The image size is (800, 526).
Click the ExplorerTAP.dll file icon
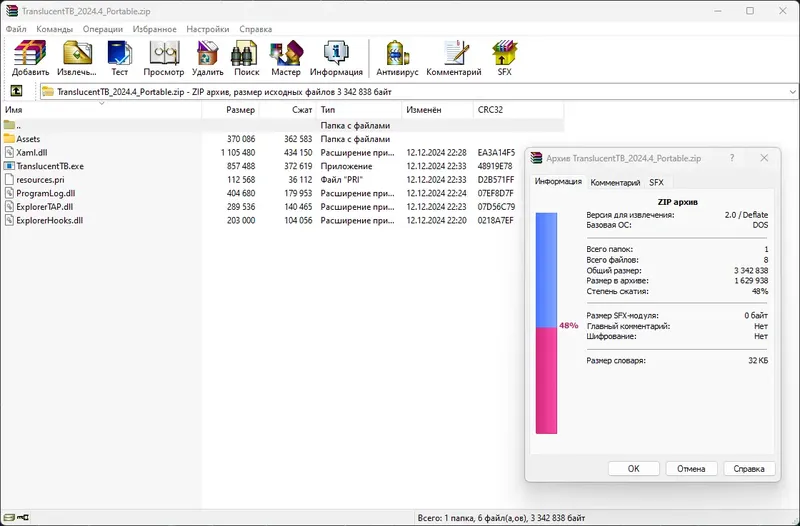click(x=9, y=207)
